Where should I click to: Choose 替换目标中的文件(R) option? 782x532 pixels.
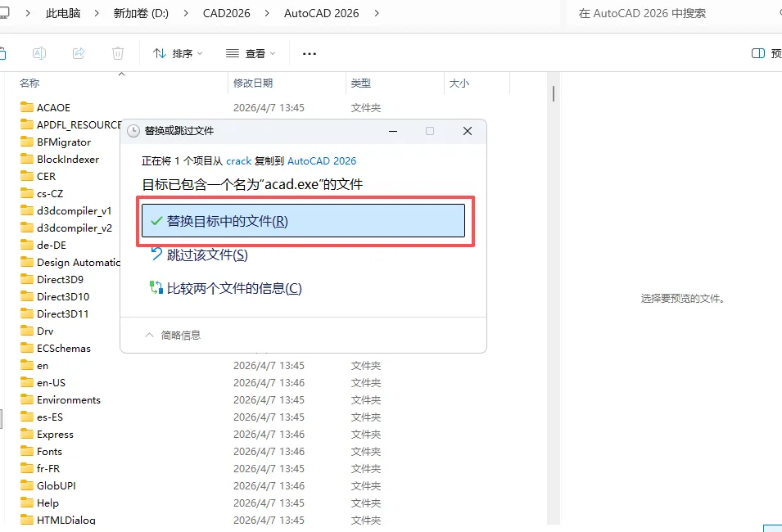coord(303,220)
